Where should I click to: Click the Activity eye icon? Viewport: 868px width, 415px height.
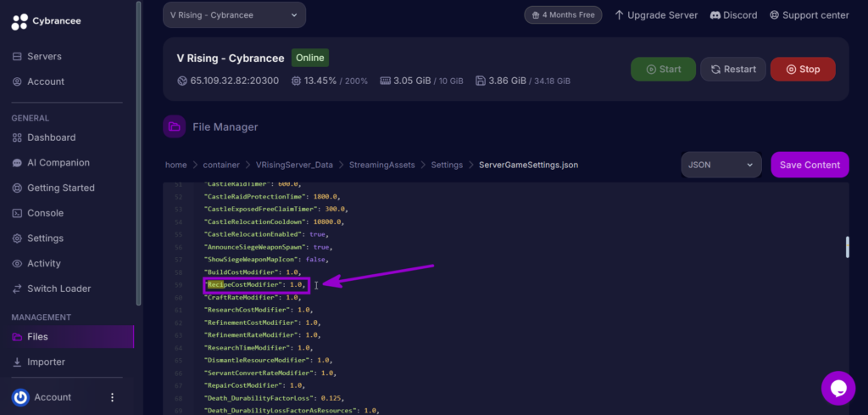pyautogui.click(x=17, y=264)
